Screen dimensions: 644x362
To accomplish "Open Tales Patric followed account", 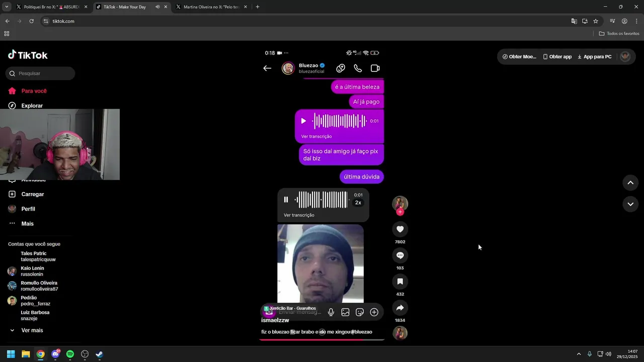I will (38, 256).
